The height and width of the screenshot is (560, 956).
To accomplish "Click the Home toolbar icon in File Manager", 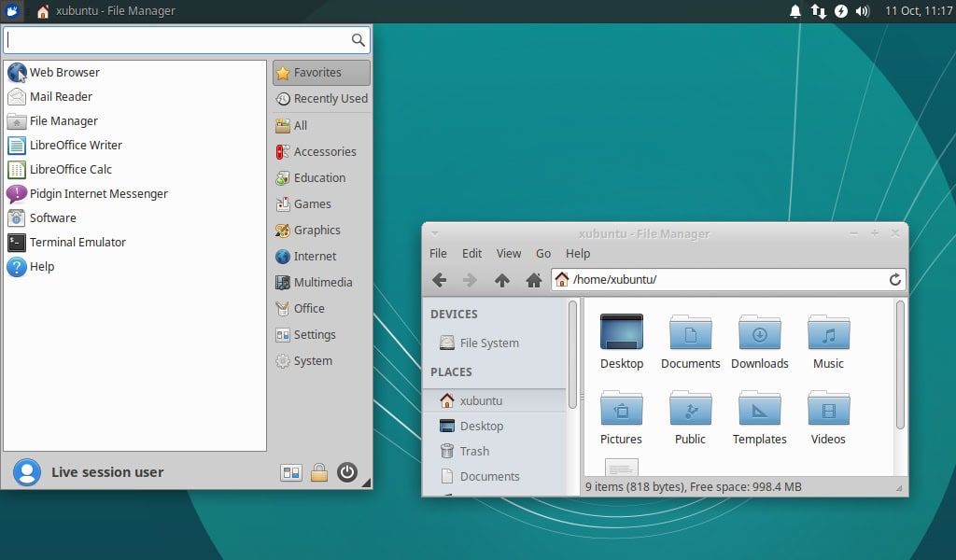I will [x=534, y=279].
